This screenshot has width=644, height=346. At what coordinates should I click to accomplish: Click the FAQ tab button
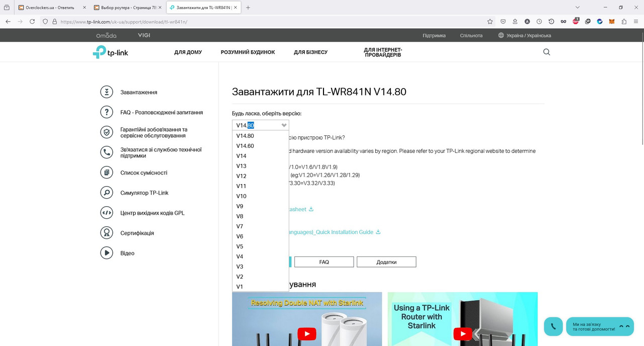coord(324,262)
